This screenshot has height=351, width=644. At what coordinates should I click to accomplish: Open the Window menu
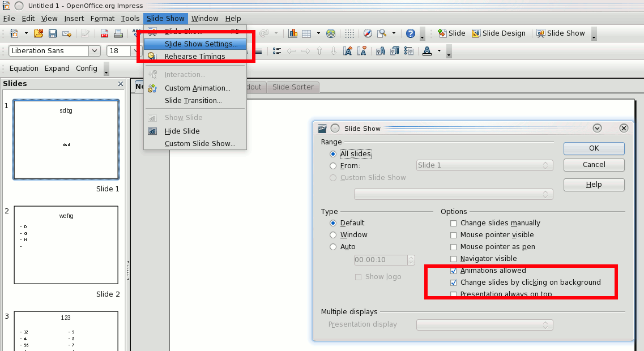pyautogui.click(x=204, y=19)
